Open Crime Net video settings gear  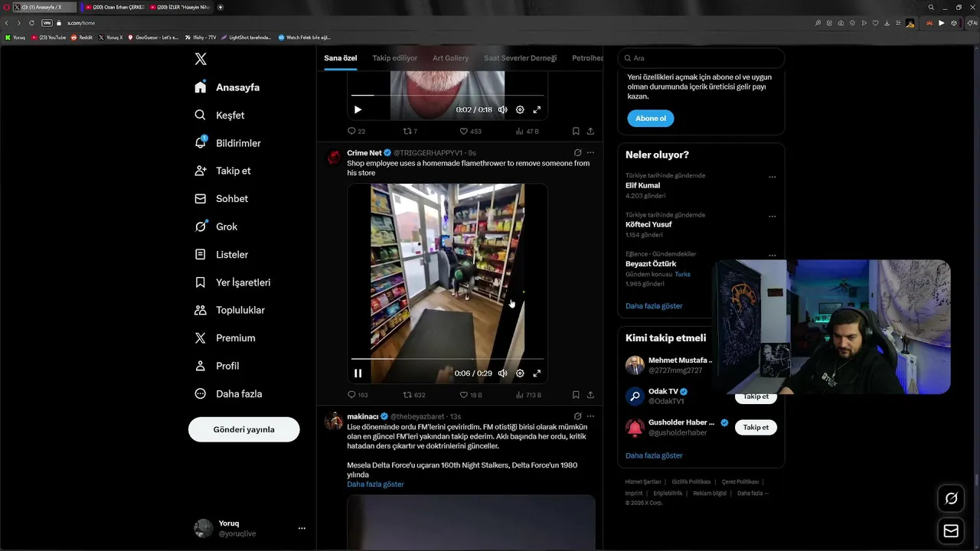point(520,373)
